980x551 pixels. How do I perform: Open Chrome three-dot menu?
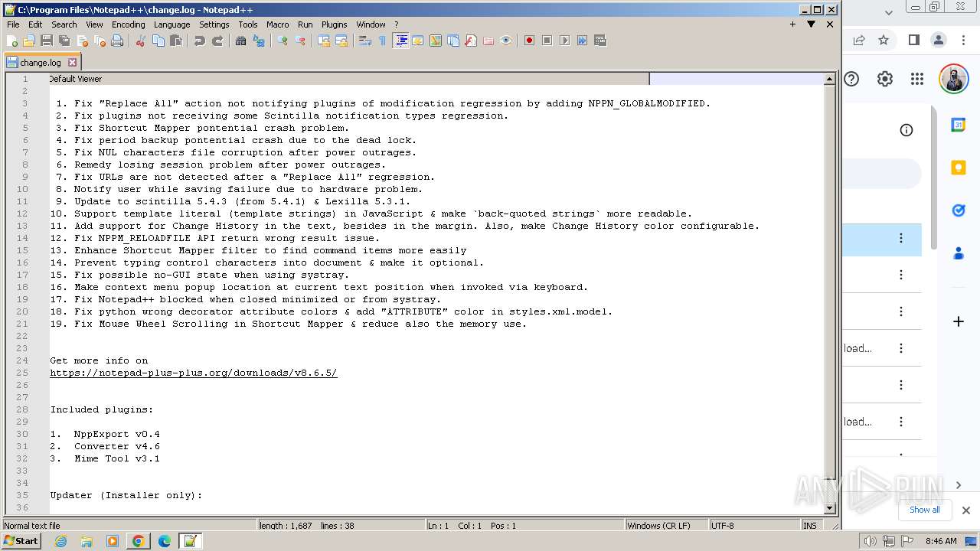tap(963, 41)
